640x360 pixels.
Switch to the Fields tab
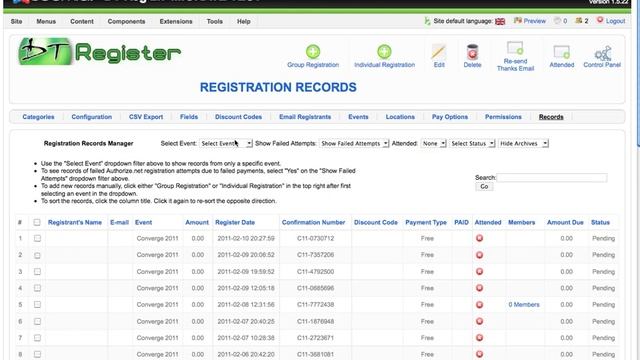189,117
